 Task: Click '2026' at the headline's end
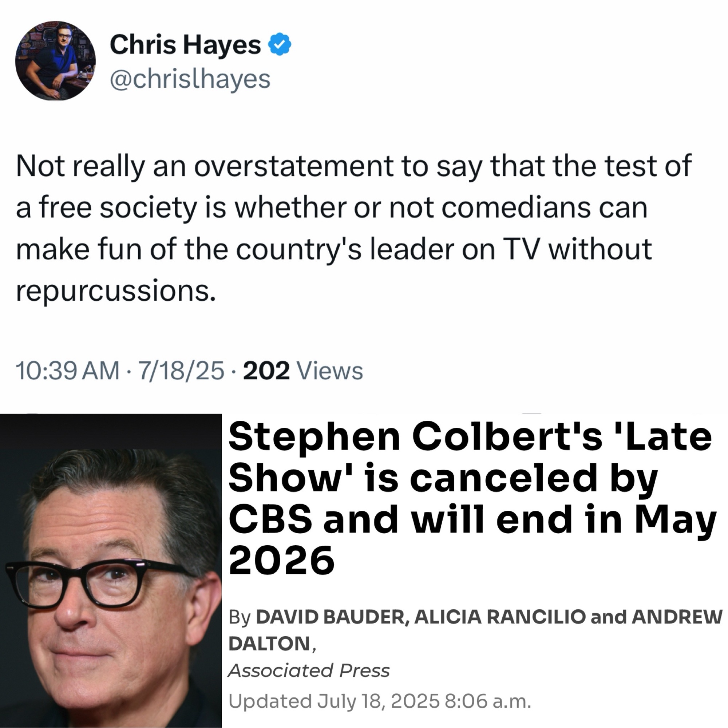coord(281,560)
